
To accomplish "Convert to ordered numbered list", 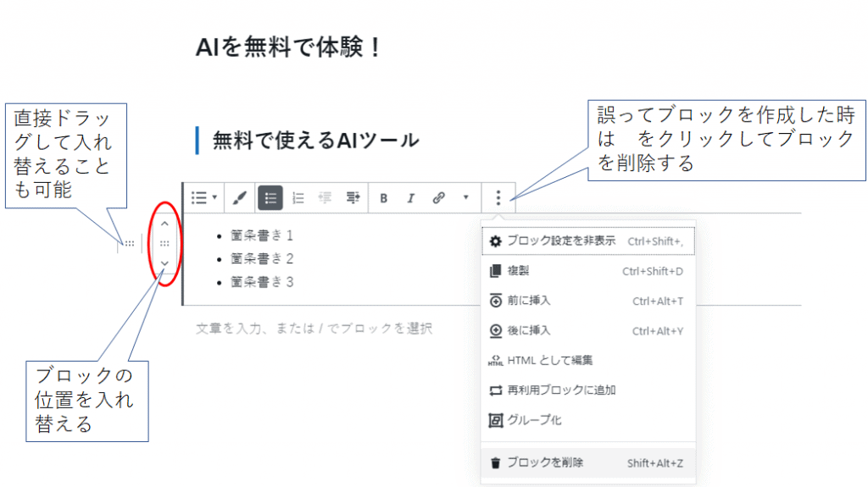I will click(298, 198).
